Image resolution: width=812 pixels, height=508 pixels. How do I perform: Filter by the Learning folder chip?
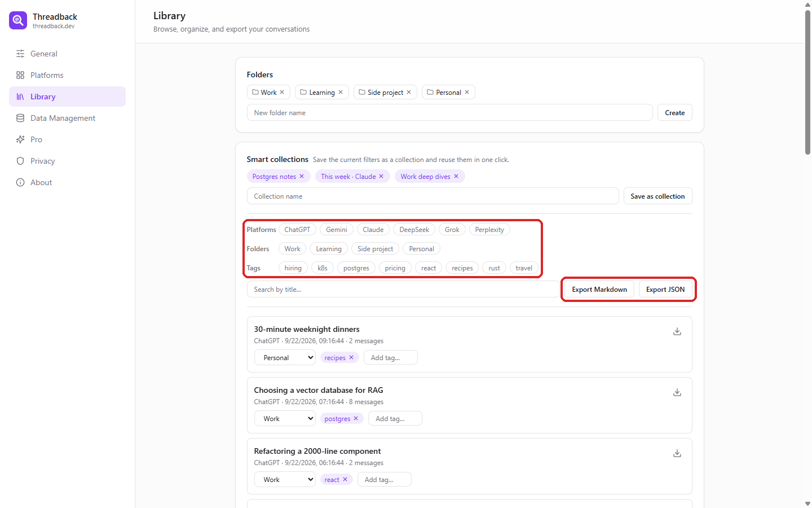329,248
